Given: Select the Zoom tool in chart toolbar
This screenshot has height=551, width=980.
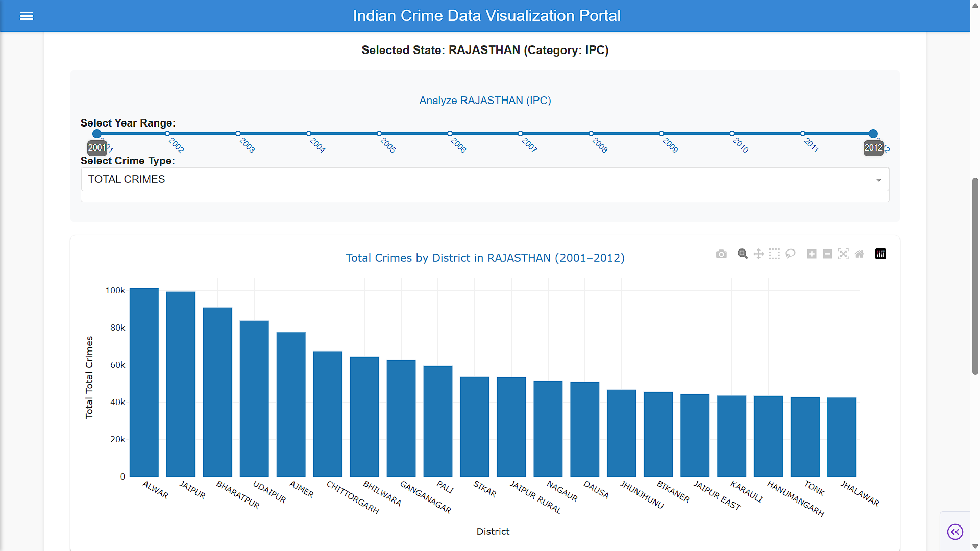Looking at the screenshot, I should coord(743,254).
